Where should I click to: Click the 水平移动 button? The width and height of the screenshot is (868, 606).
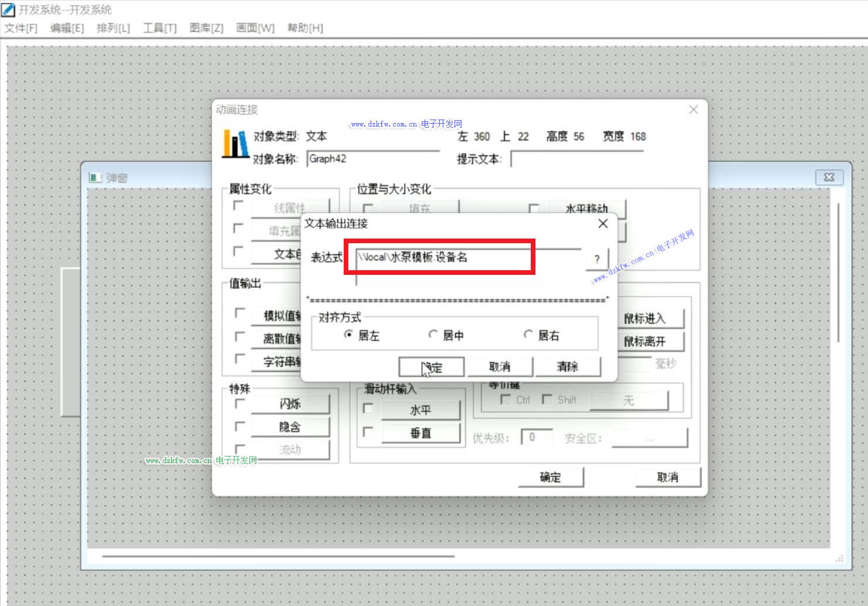[587, 208]
